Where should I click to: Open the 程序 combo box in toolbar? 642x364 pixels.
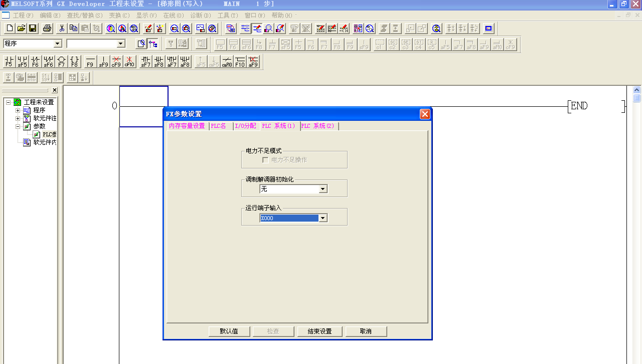pos(57,44)
